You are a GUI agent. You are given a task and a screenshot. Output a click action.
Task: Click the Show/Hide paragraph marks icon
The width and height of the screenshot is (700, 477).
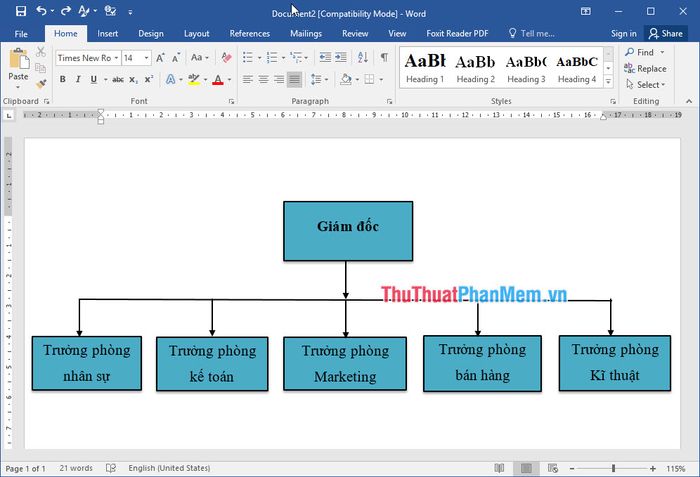pos(385,58)
